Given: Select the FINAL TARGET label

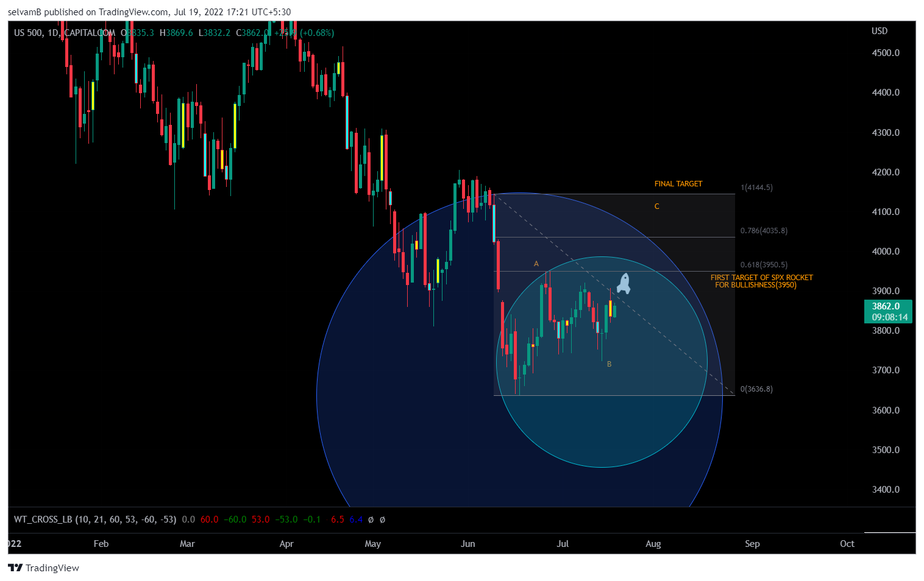Looking at the screenshot, I should tap(678, 183).
